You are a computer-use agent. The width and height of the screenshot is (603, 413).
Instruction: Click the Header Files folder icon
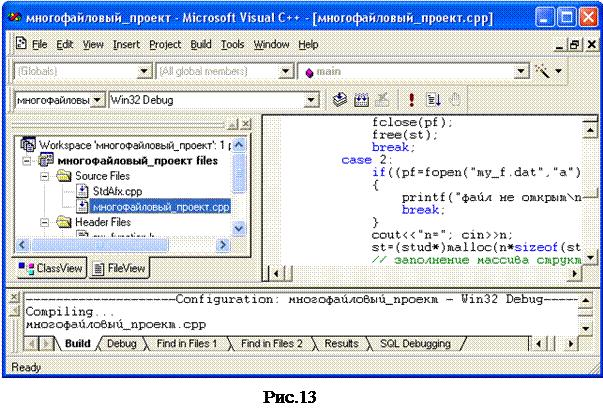coord(64,222)
